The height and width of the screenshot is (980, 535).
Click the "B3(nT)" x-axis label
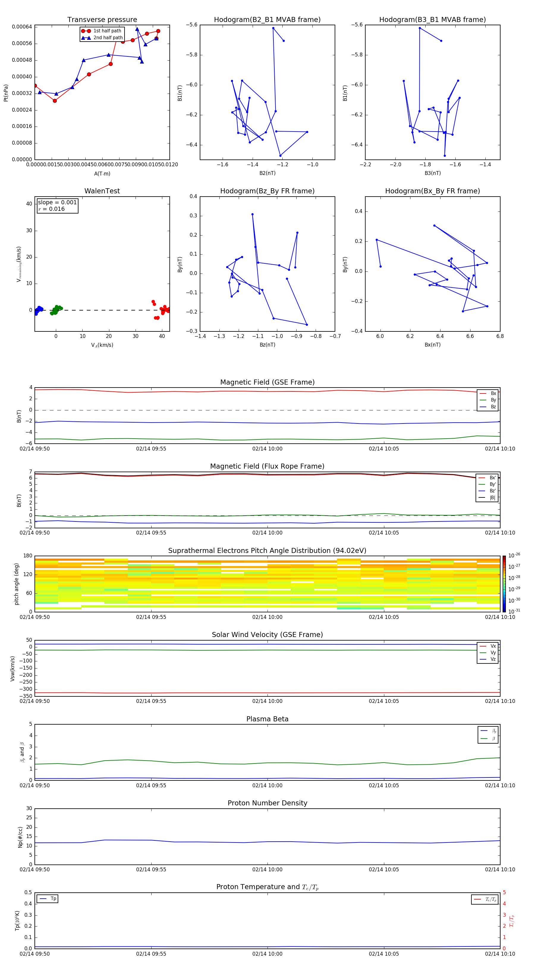432,173
